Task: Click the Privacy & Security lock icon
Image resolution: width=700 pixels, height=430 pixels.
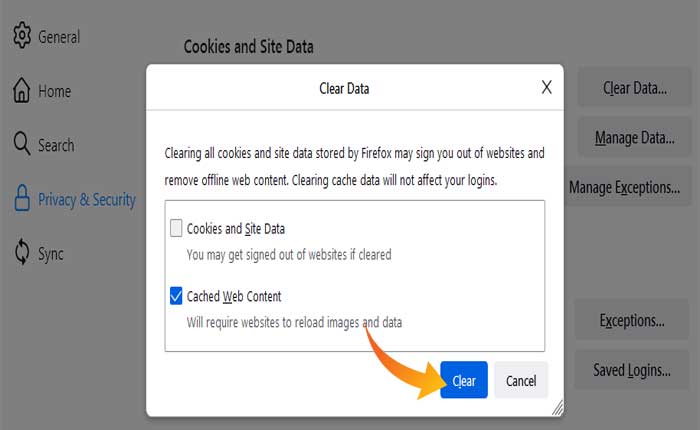Action: click(22, 199)
